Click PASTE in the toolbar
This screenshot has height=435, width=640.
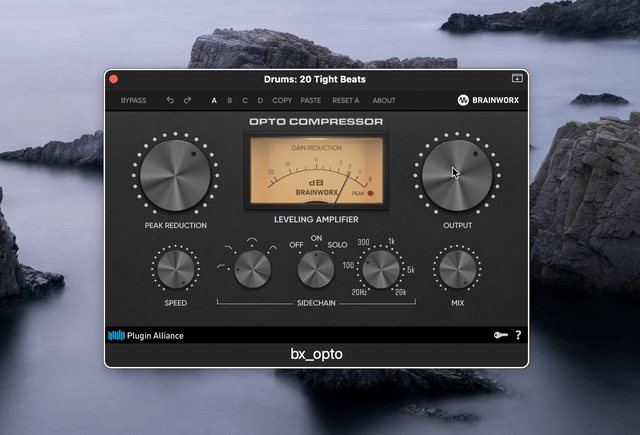click(x=311, y=100)
